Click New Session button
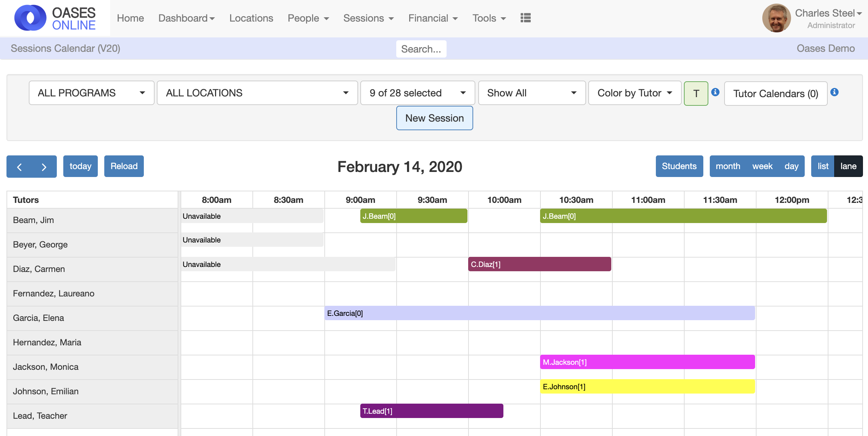The height and width of the screenshot is (436, 868). [434, 118]
